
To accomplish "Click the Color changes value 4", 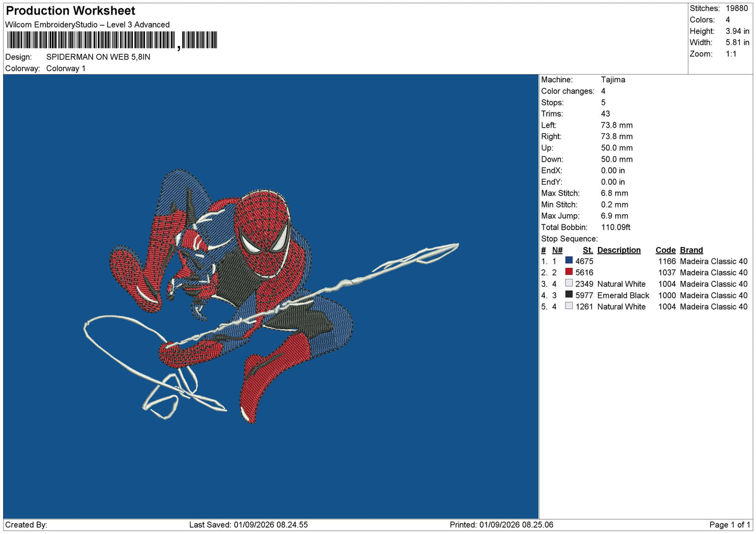I will 603,91.
